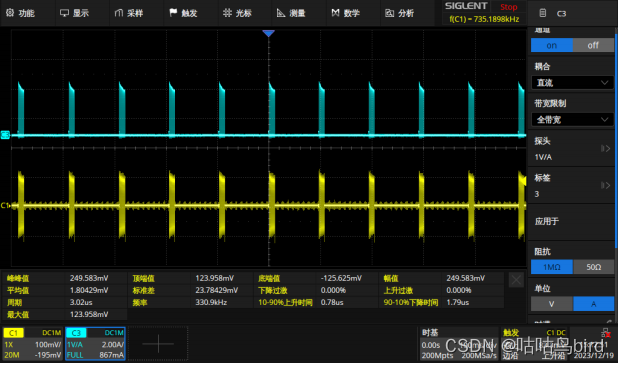Click the yellow trigger level marker
The width and height of the screenshot is (619, 365).
pos(523,180)
